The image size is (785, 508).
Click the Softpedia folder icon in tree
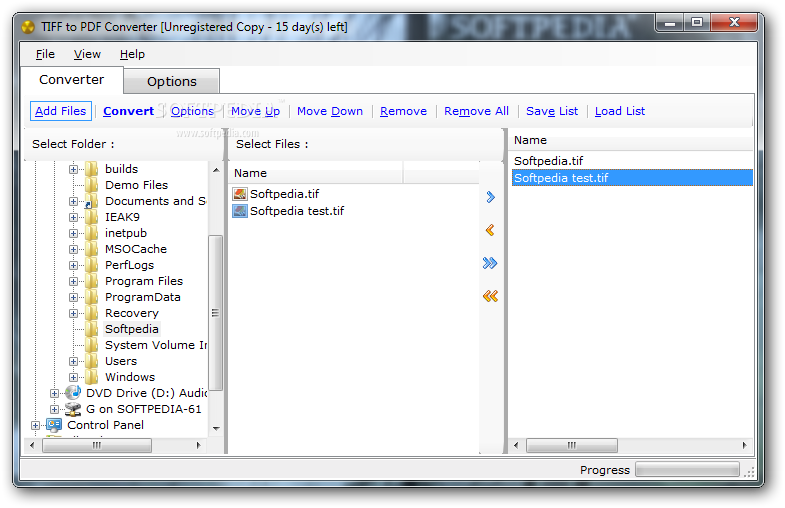click(x=92, y=329)
